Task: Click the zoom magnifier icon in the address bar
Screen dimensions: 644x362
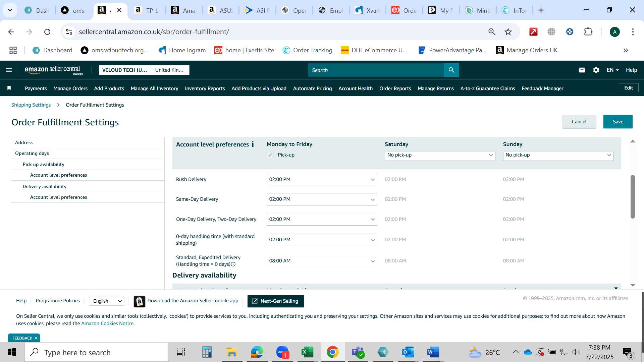Action: click(492, 32)
